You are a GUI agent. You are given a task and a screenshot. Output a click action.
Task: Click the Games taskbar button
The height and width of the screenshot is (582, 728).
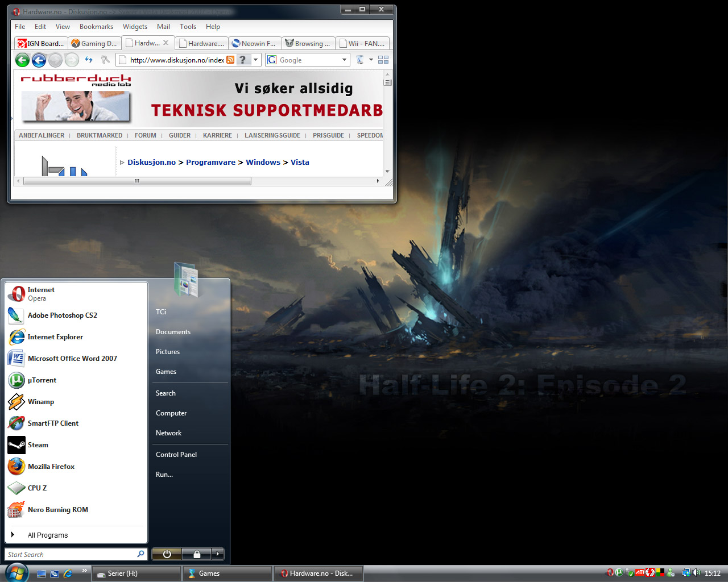point(227,573)
